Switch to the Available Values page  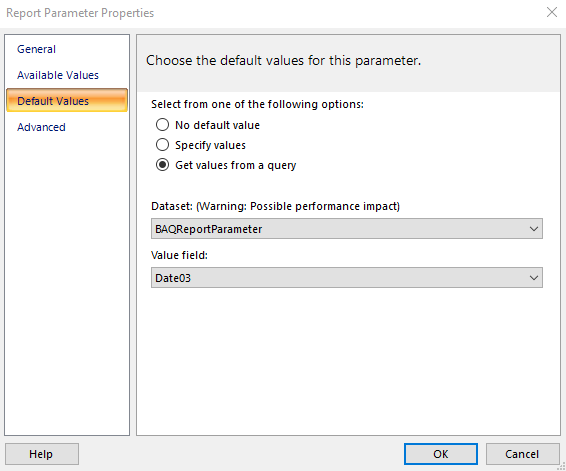[58, 75]
